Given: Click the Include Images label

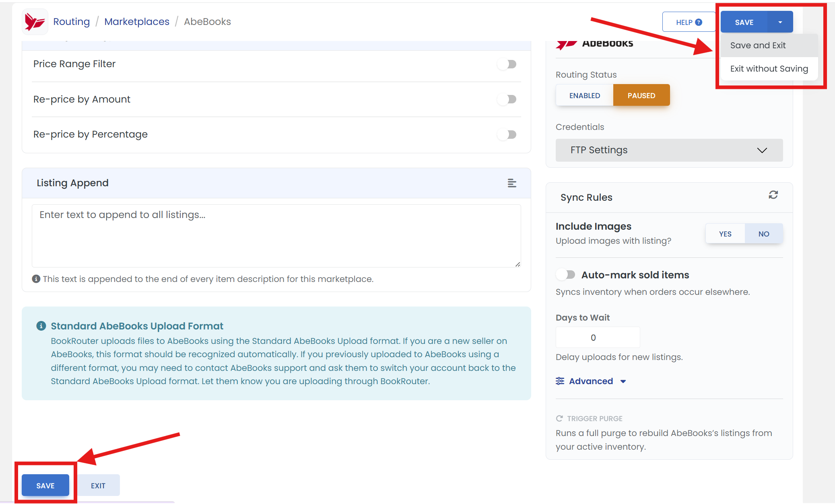Looking at the screenshot, I should [x=594, y=226].
